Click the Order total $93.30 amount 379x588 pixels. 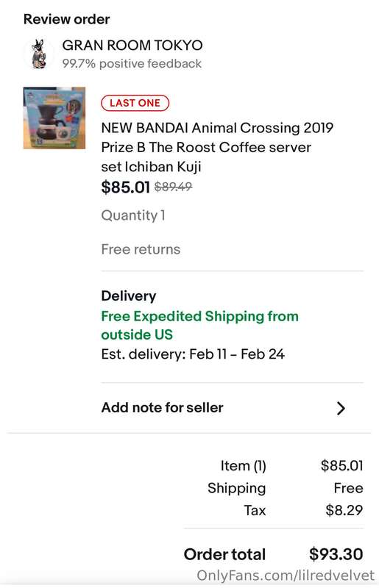pos(336,554)
